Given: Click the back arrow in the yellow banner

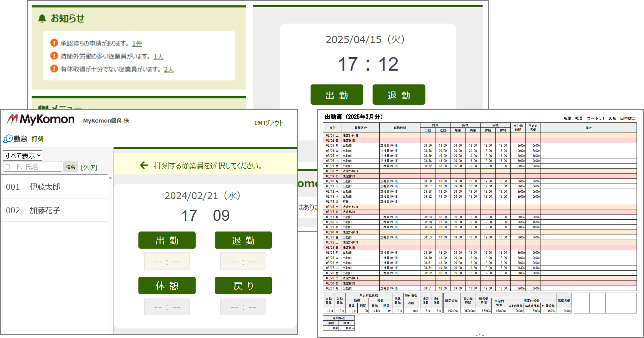Looking at the screenshot, I should click(144, 165).
